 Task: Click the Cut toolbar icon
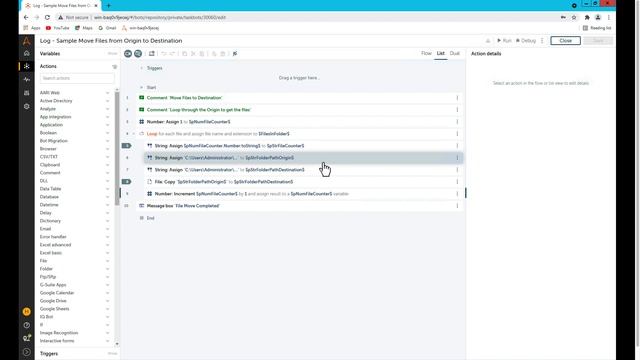pyautogui.click(x=193, y=53)
